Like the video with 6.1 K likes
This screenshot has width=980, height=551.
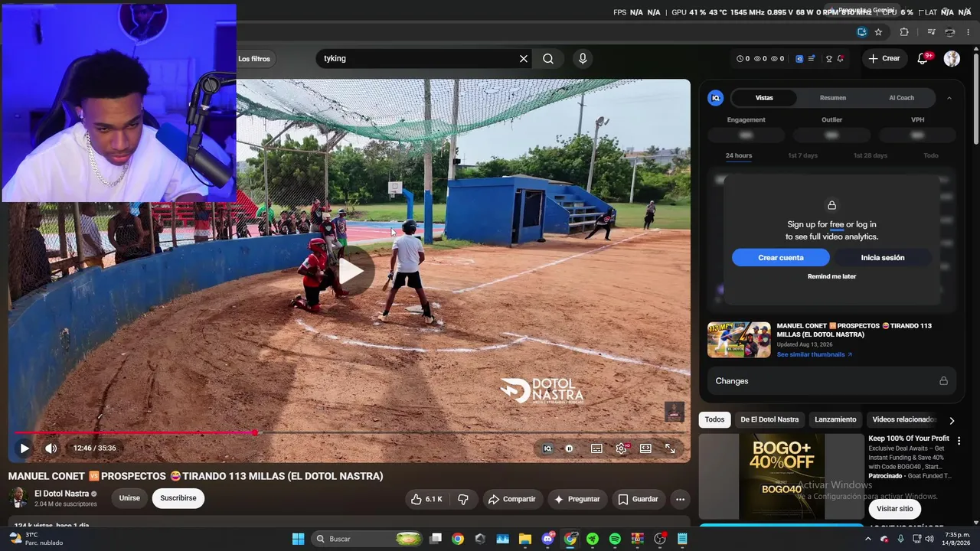[x=426, y=499]
